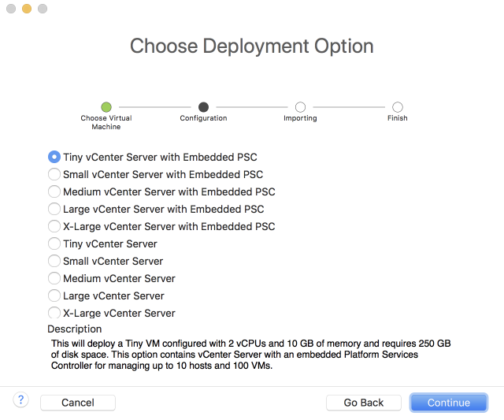
Task: Select Small vCenter Server with Embedded PSC
Action: click(54, 174)
